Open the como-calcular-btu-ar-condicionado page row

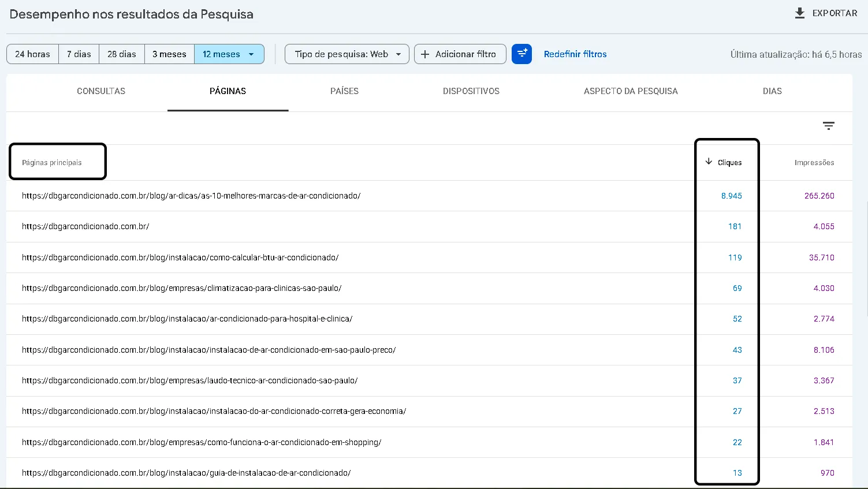click(x=429, y=257)
